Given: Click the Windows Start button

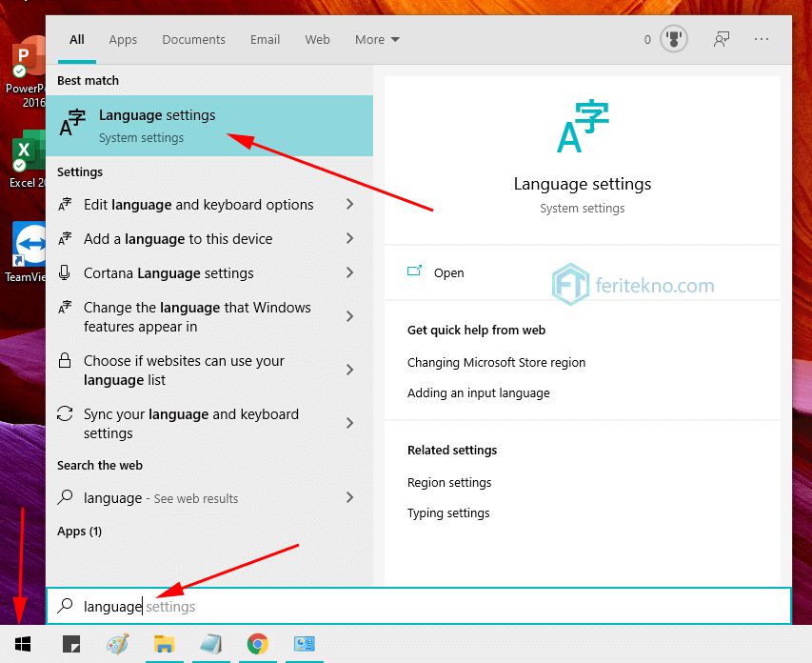Looking at the screenshot, I should [x=23, y=644].
